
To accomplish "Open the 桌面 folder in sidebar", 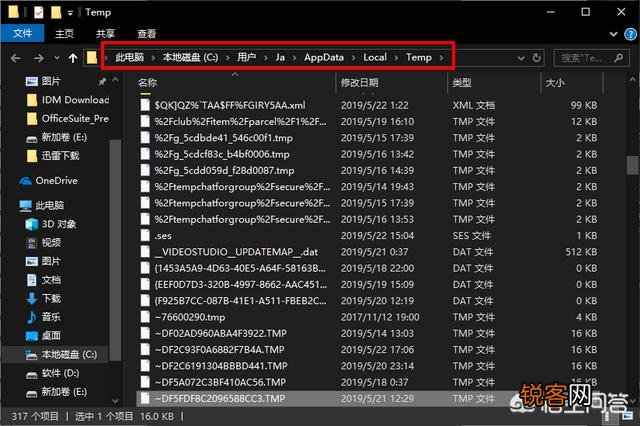I will 44,336.
